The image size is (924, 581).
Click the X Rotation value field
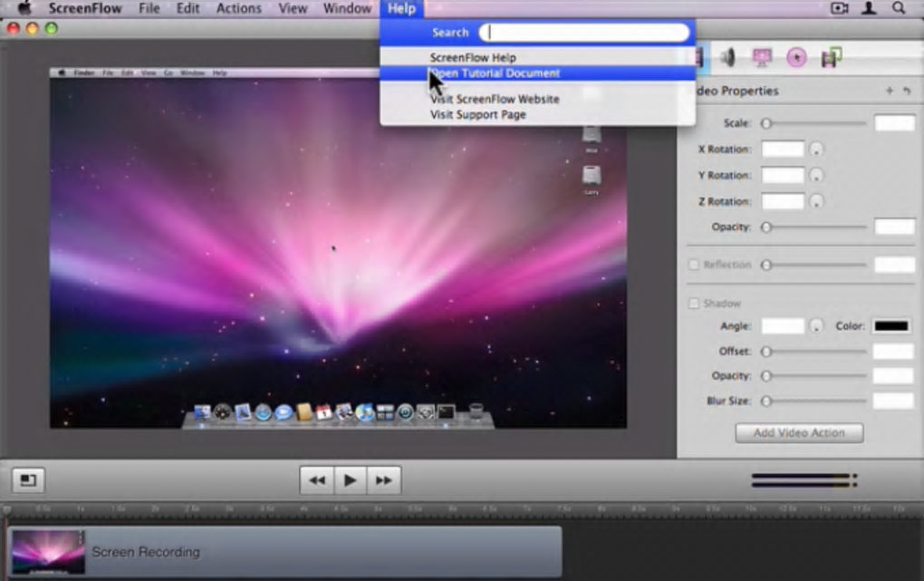(783, 150)
